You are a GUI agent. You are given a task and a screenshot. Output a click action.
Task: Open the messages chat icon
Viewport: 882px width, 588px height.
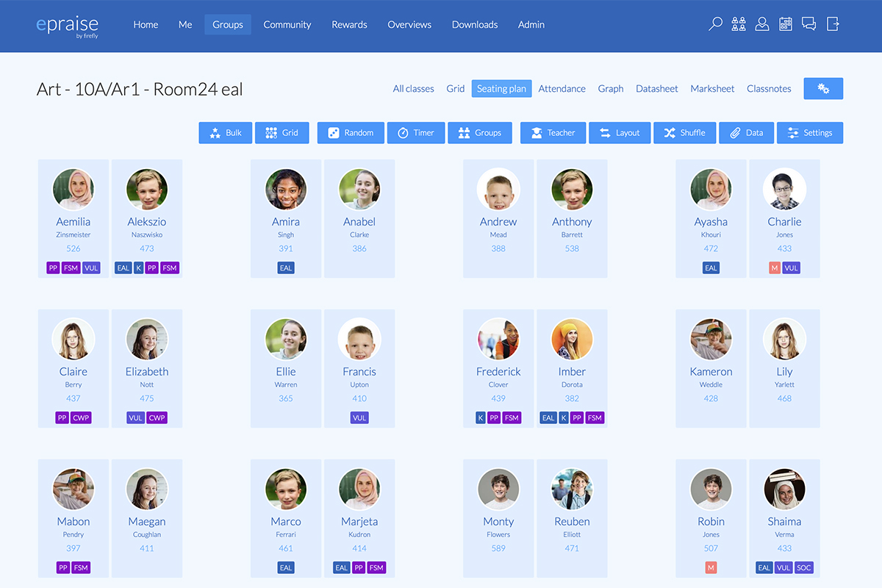pos(808,24)
